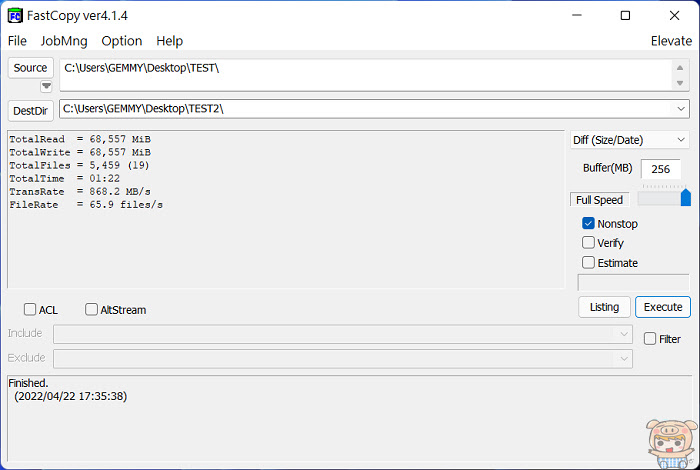Click the TotalFiles 5,459 (19) line
This screenshot has height=470, width=700.
click(x=79, y=165)
